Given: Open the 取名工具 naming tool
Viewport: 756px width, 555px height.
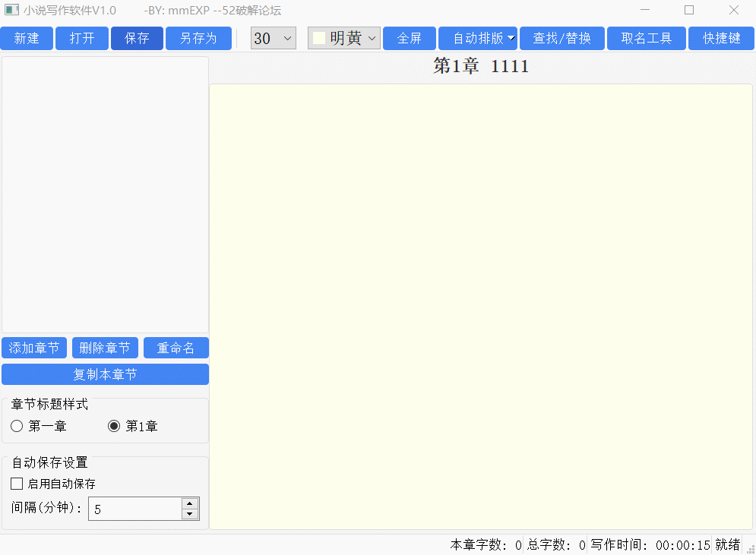Looking at the screenshot, I should tap(646, 39).
